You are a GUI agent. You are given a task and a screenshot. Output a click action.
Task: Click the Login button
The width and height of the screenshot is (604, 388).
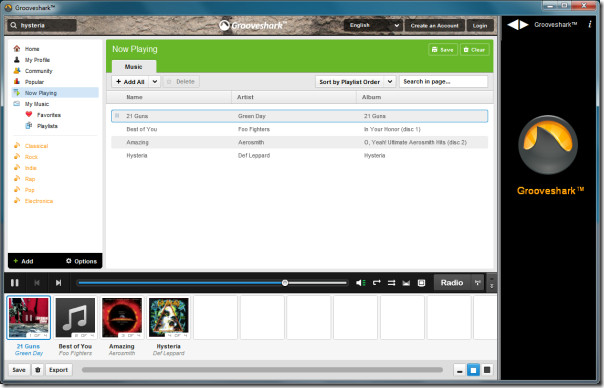point(480,25)
